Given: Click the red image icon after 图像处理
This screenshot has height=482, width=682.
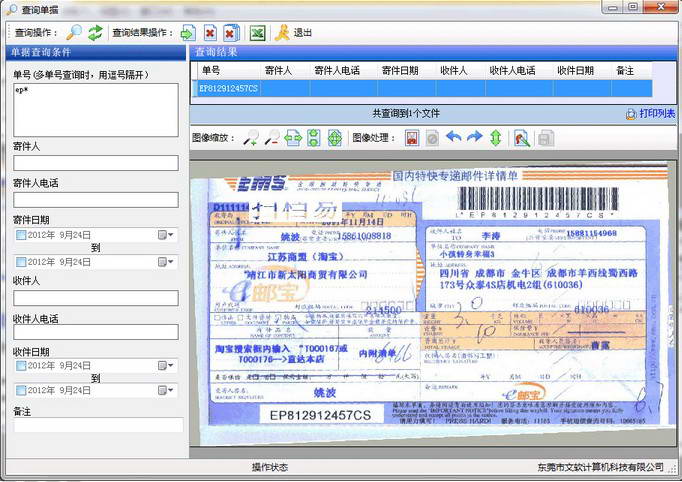Looking at the screenshot, I should 412,138.
